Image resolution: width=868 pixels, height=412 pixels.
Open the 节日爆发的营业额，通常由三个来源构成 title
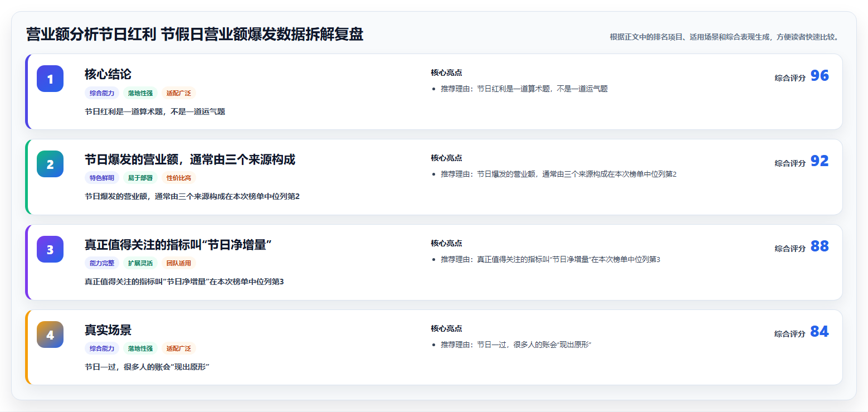190,159
